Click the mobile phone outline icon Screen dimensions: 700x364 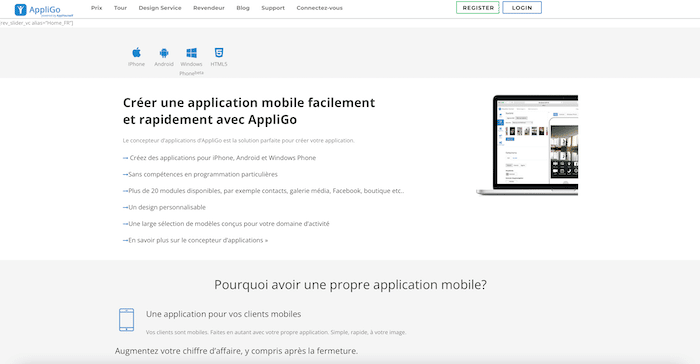pyautogui.click(x=126, y=320)
